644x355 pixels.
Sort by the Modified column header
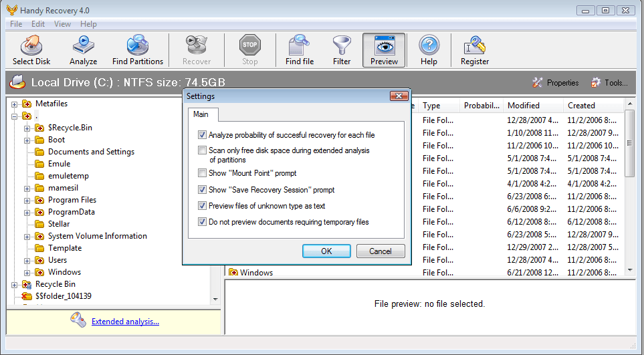tap(533, 106)
